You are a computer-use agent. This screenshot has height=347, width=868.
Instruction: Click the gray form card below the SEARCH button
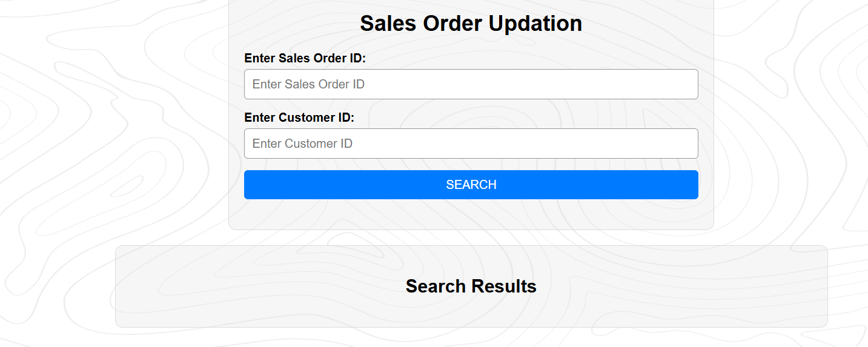471,214
